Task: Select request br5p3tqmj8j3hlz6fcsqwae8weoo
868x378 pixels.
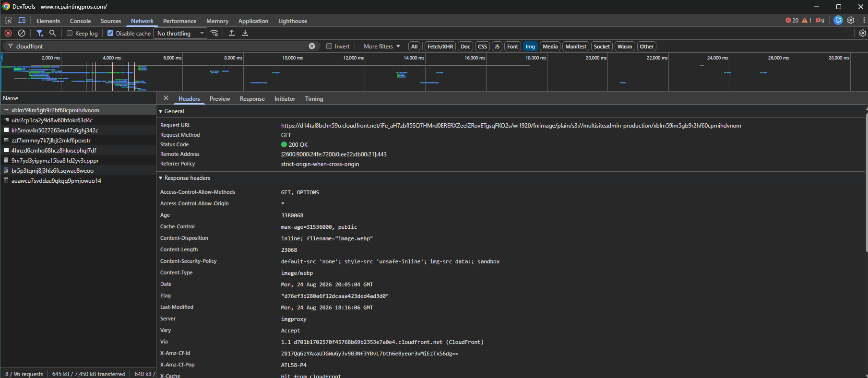Action: tap(78, 171)
